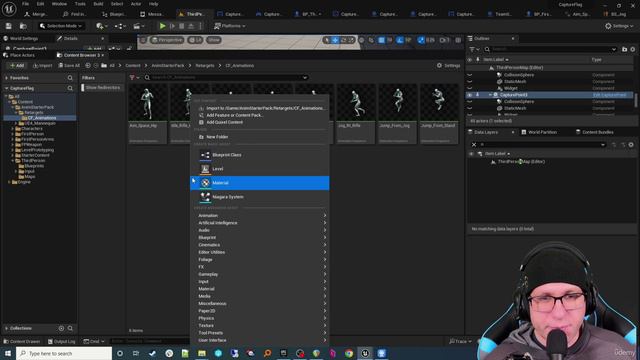Click the Import button in Content Browser
The image size is (640, 360).
(x=42, y=65)
